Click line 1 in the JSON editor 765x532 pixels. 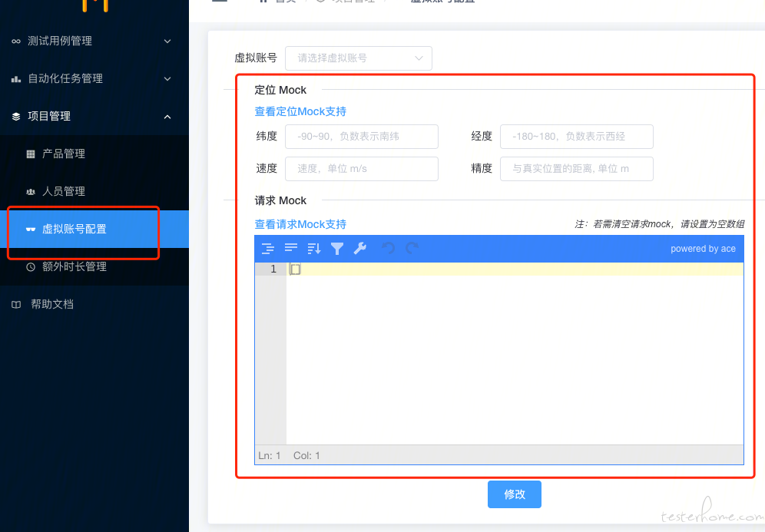tap(515, 269)
